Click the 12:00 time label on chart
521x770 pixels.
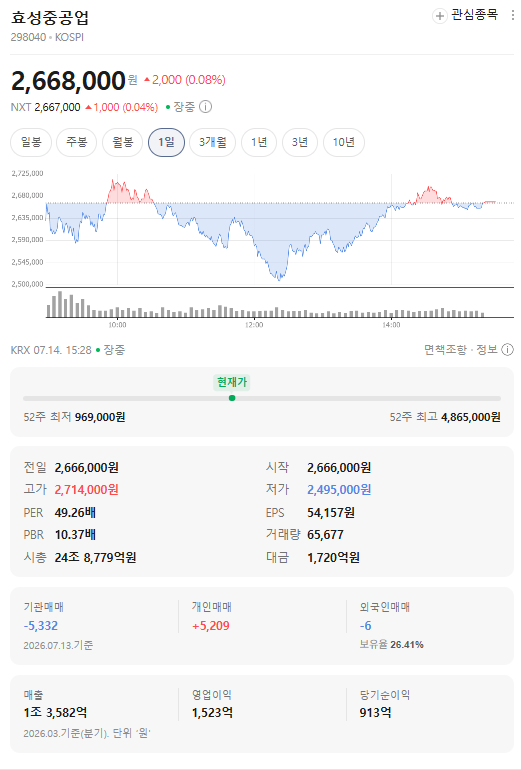tap(254, 325)
